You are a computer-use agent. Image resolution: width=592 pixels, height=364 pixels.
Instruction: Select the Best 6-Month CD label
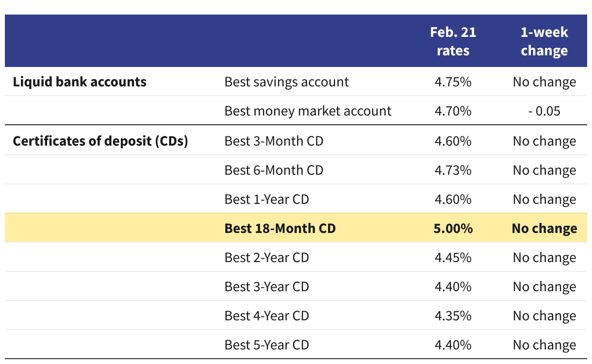tap(274, 170)
